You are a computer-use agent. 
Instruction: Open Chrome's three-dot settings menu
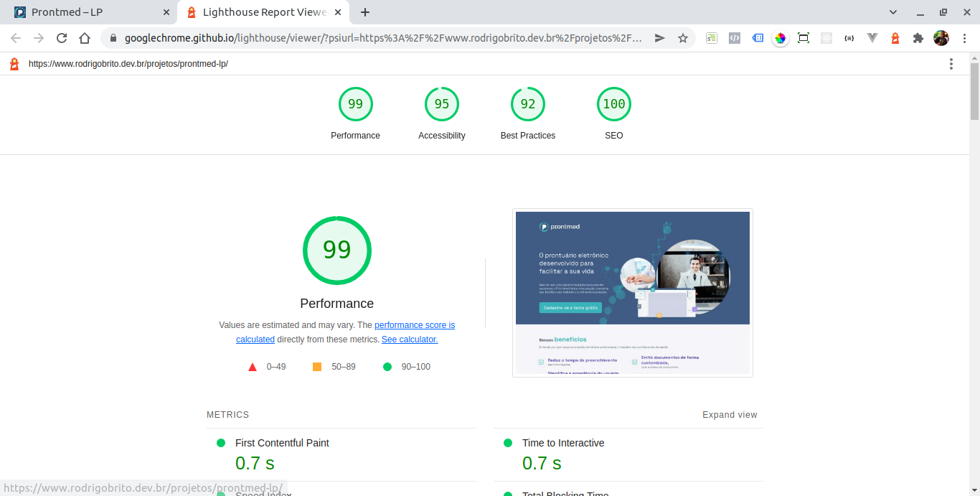(965, 37)
